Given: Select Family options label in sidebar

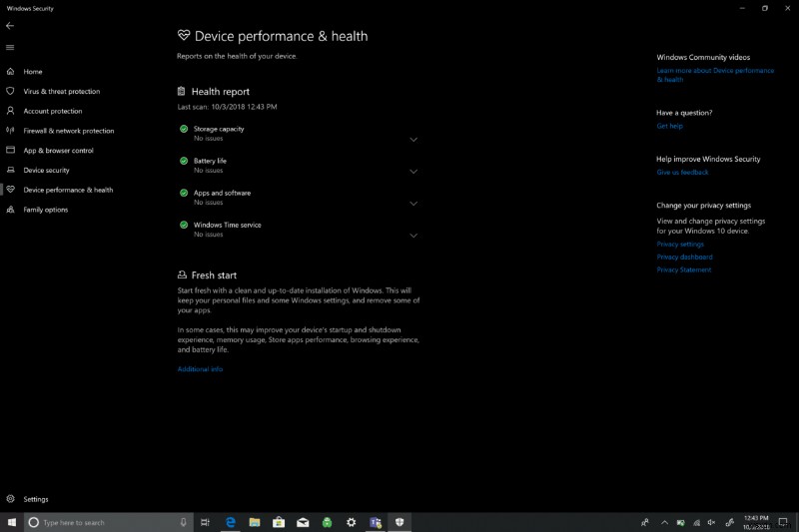Looking at the screenshot, I should click(45, 210).
